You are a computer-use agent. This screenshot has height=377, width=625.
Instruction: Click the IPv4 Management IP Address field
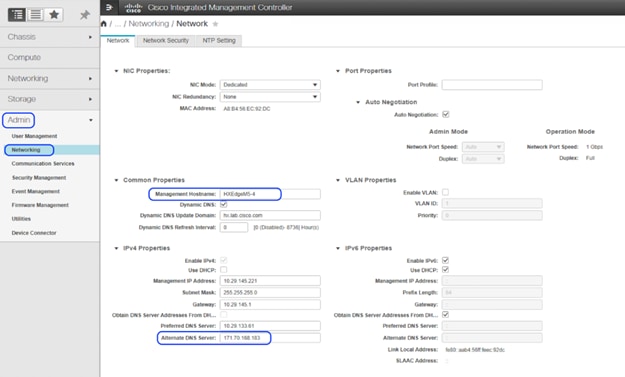[x=270, y=281]
